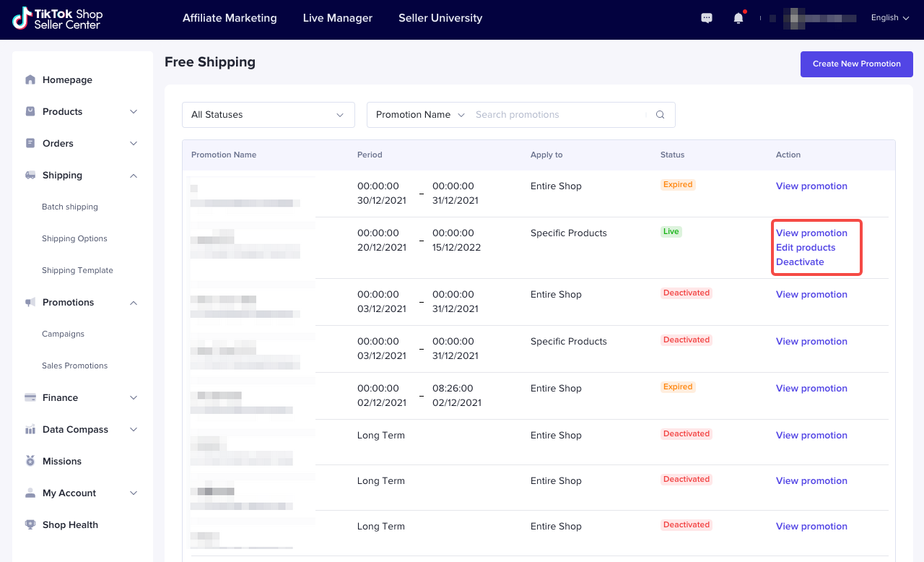Click the TikTok Shop Seller Center logo

pos(58,19)
